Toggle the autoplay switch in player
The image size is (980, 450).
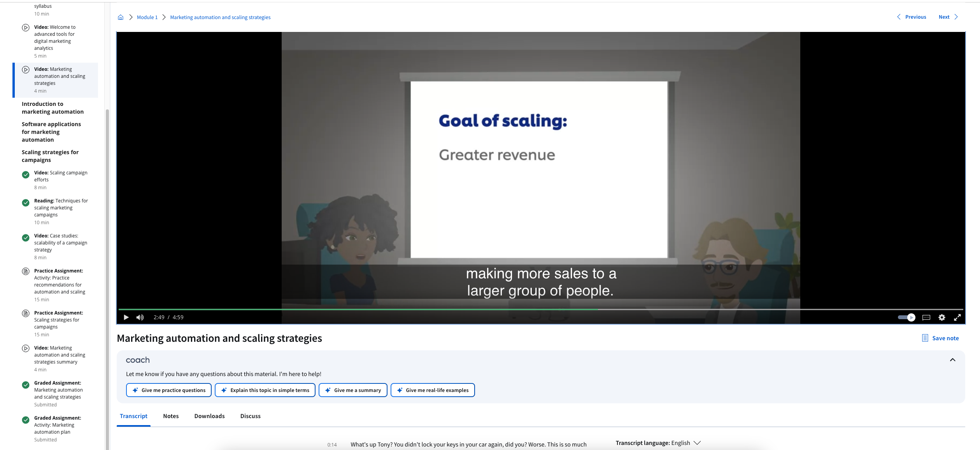906,317
